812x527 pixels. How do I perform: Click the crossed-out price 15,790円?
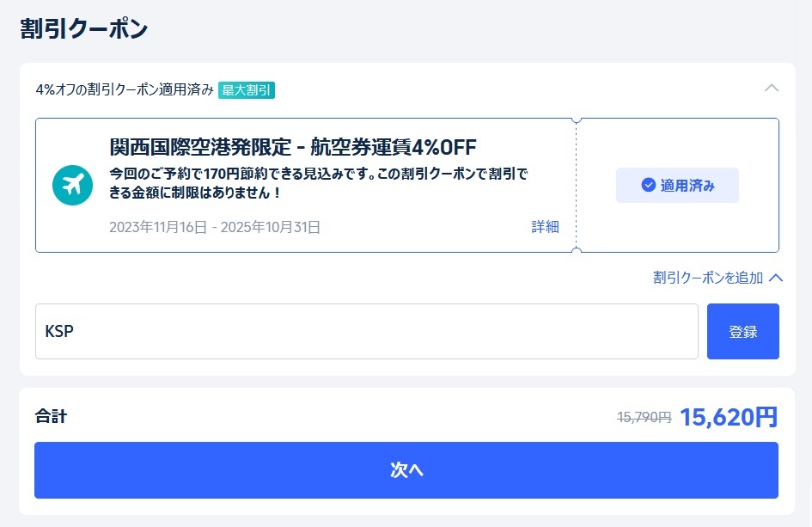coord(644,417)
